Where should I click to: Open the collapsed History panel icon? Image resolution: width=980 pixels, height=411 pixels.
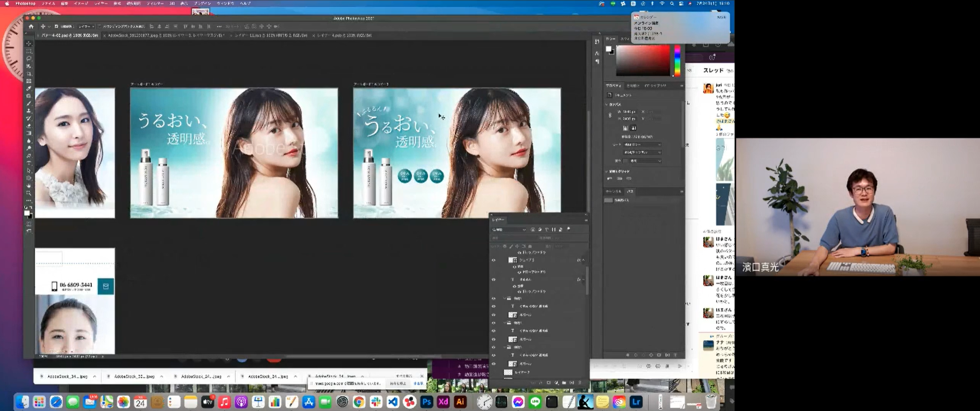click(x=597, y=41)
